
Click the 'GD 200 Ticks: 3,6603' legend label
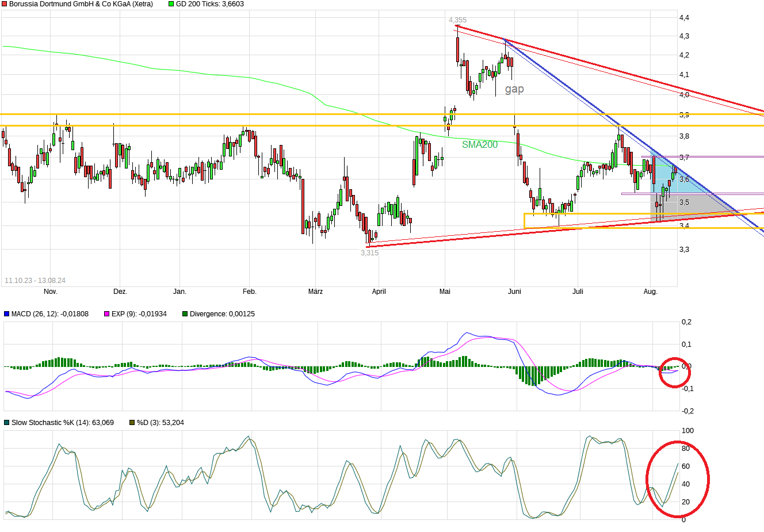pos(210,4)
